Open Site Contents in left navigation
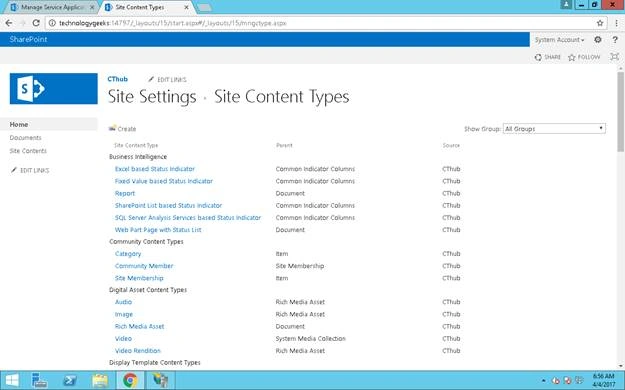625x390 pixels. (x=28, y=151)
